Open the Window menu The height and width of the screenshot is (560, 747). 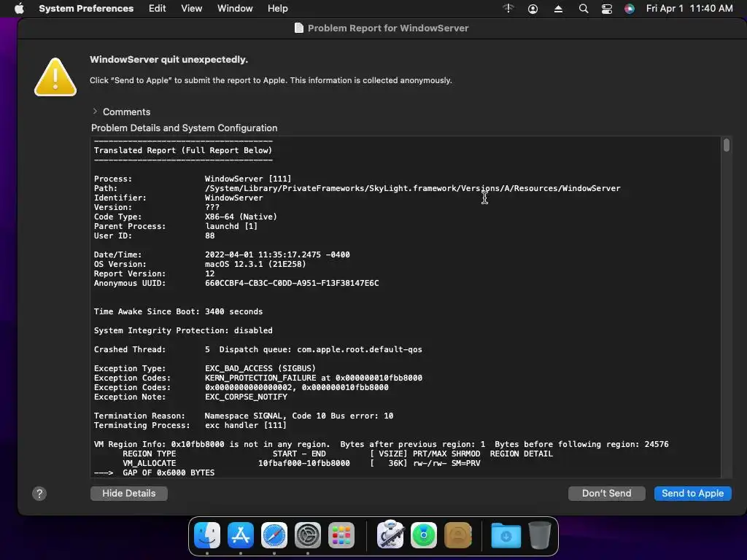pyautogui.click(x=235, y=9)
